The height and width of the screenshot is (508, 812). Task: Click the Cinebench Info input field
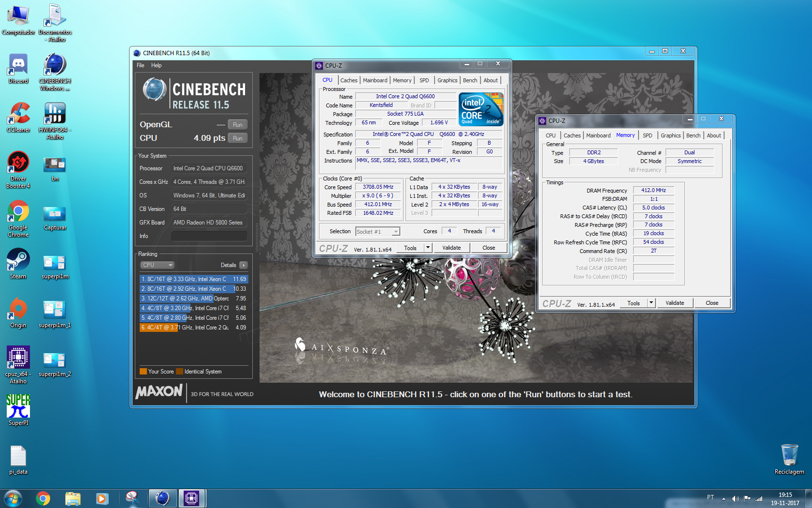(x=209, y=236)
